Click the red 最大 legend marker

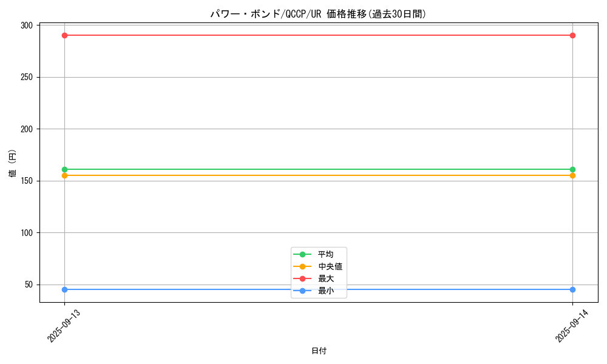point(302,278)
